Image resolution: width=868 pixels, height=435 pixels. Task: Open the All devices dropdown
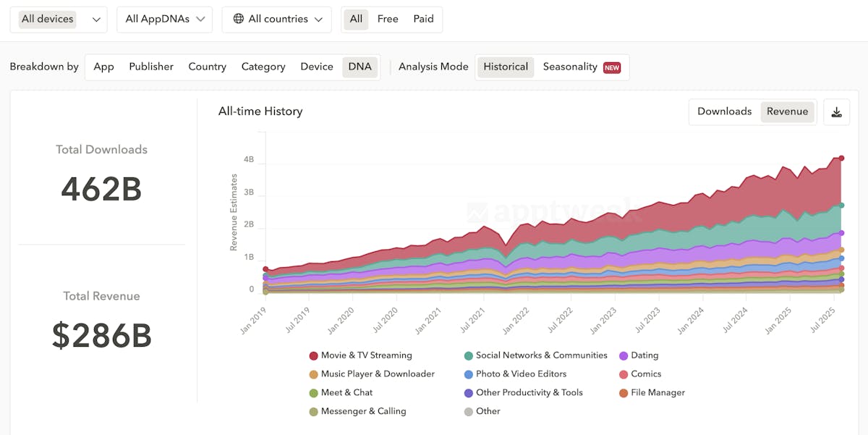click(x=59, y=20)
